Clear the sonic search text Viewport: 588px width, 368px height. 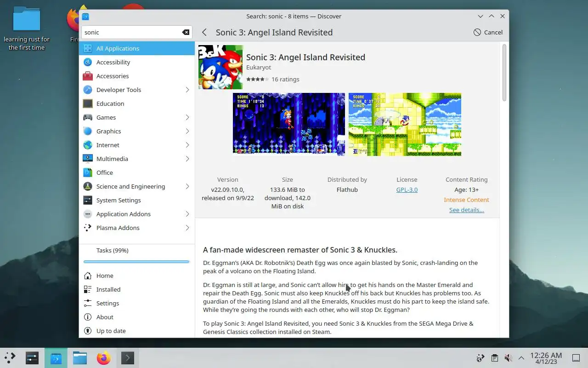pyautogui.click(x=186, y=32)
